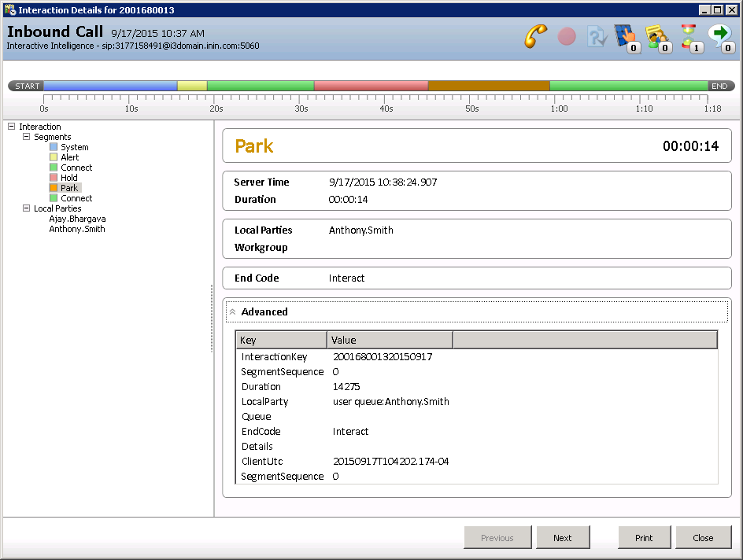Select the Hold segment in the tree
Image resolution: width=743 pixels, height=560 pixels.
click(x=69, y=178)
